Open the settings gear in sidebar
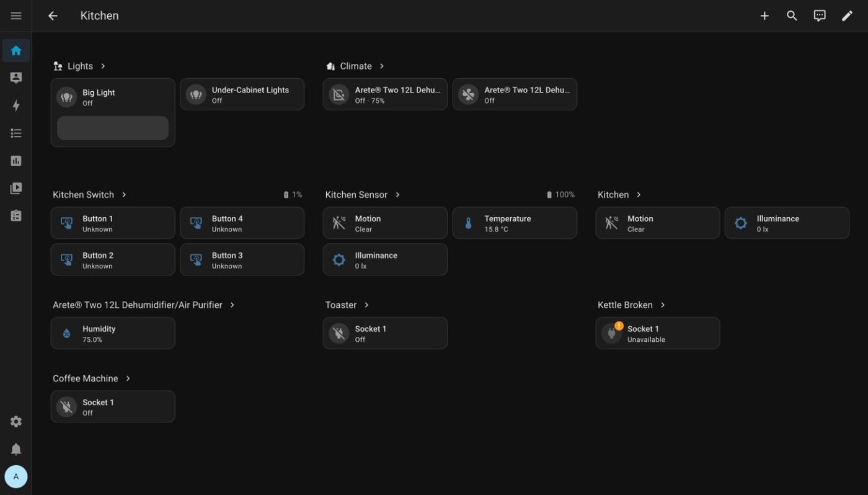 click(x=16, y=422)
